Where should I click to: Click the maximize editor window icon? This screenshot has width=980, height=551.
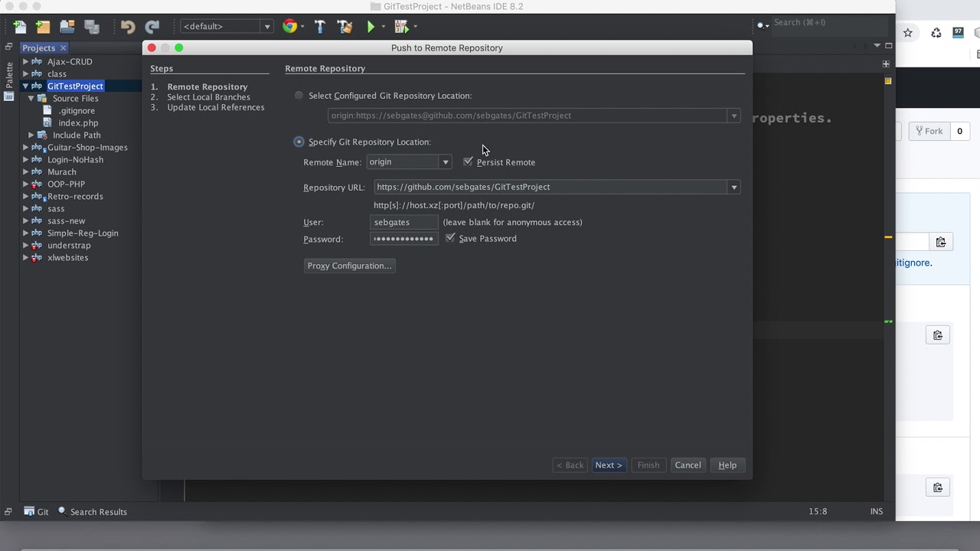[888, 46]
